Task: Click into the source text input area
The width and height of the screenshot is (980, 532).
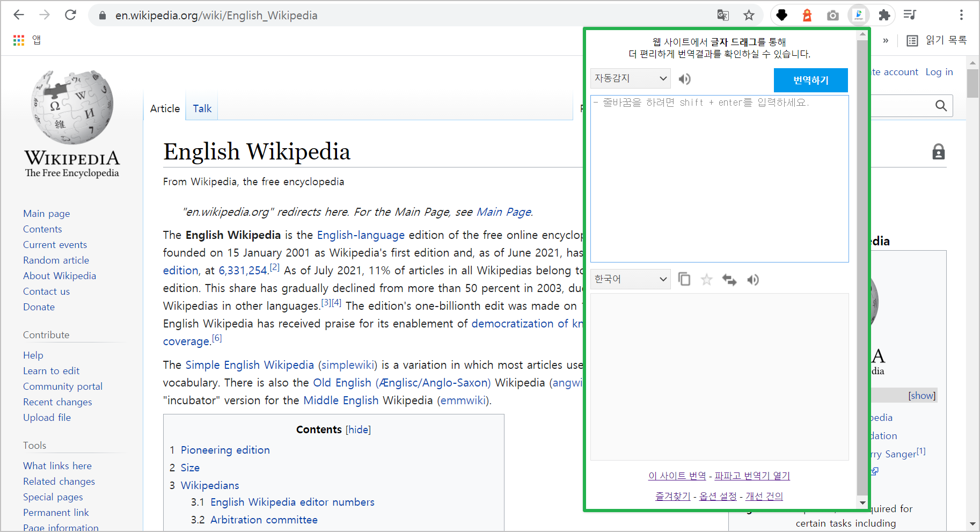Action: [720, 179]
